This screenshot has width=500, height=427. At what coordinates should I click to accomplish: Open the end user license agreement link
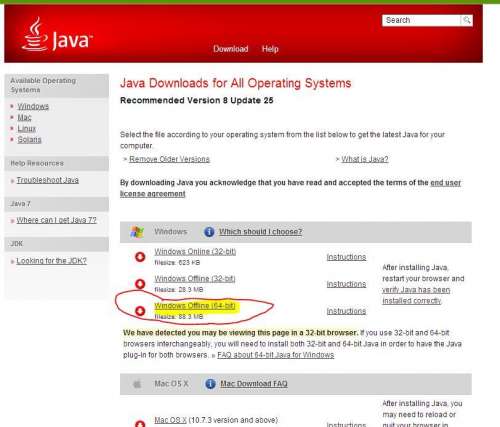[x=445, y=183]
